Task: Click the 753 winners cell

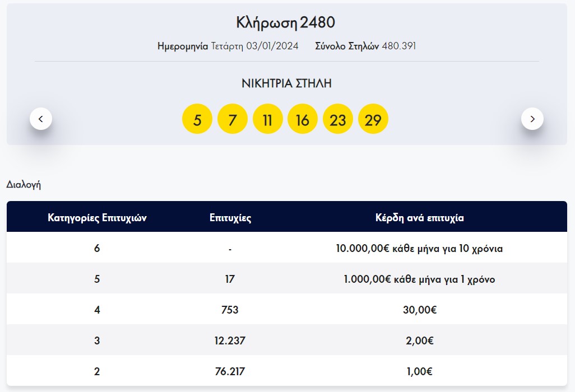Action: pos(230,310)
